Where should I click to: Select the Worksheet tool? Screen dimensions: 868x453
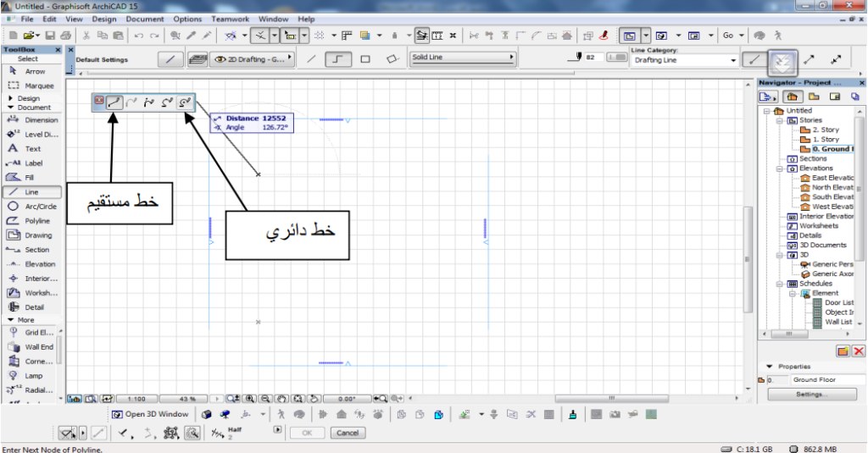point(31,293)
